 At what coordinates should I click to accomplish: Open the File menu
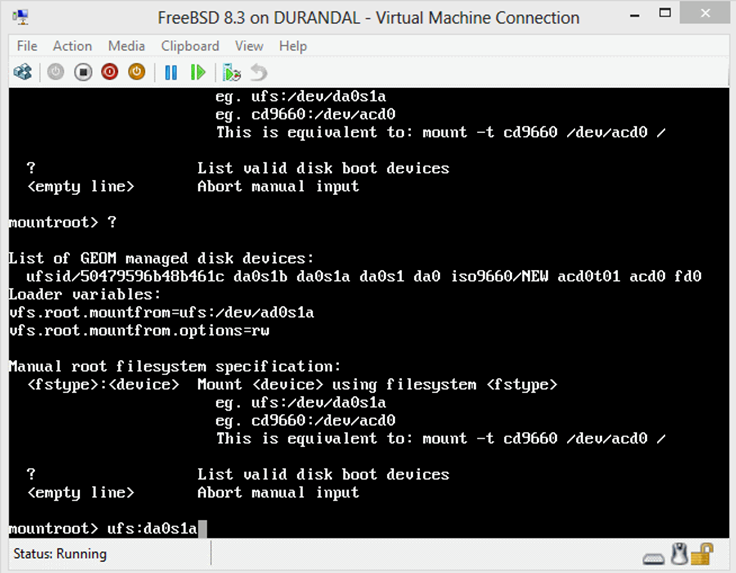[x=27, y=46]
